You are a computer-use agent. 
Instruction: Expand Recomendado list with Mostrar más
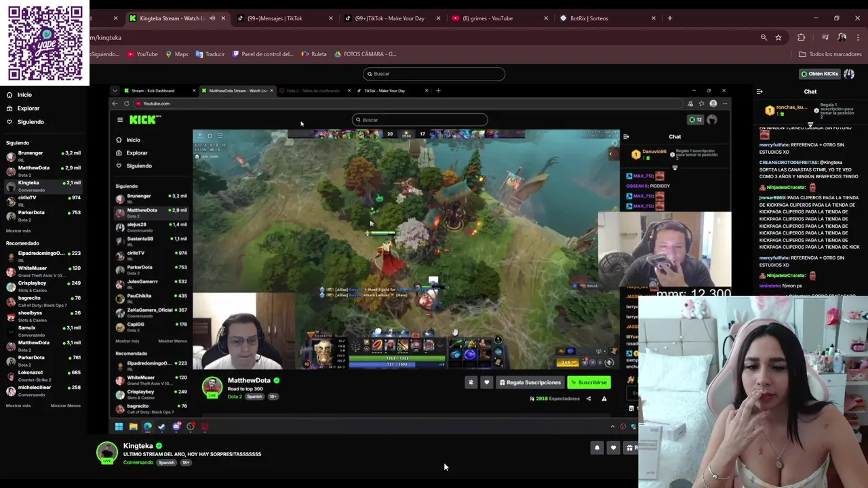click(x=18, y=406)
